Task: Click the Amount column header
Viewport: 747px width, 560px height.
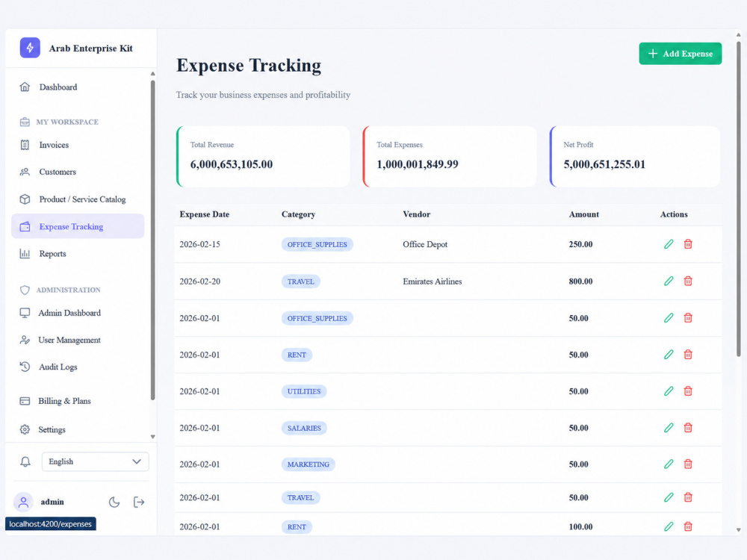Action: point(583,214)
